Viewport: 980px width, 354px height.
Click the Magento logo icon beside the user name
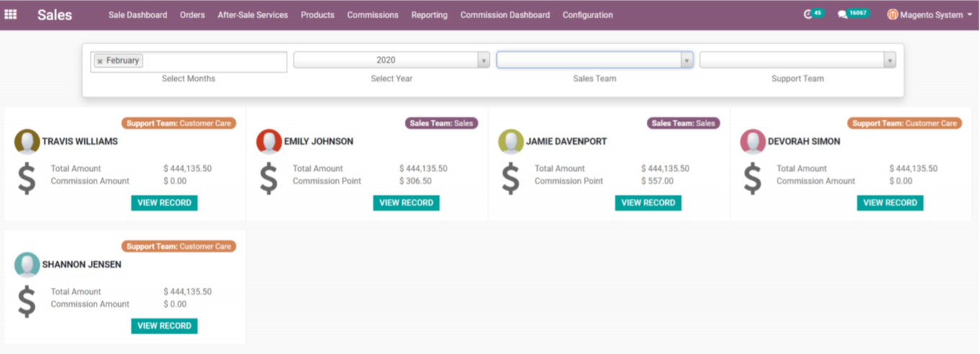point(892,14)
